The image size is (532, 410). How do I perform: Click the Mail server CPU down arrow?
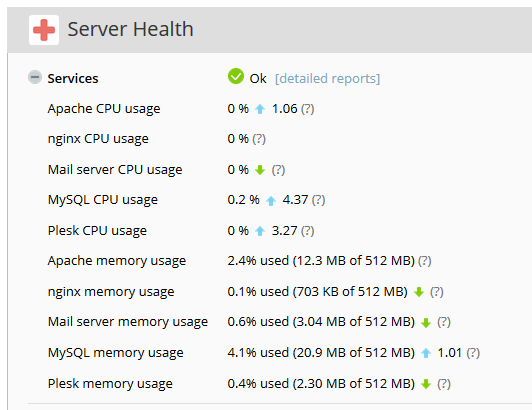(260, 170)
